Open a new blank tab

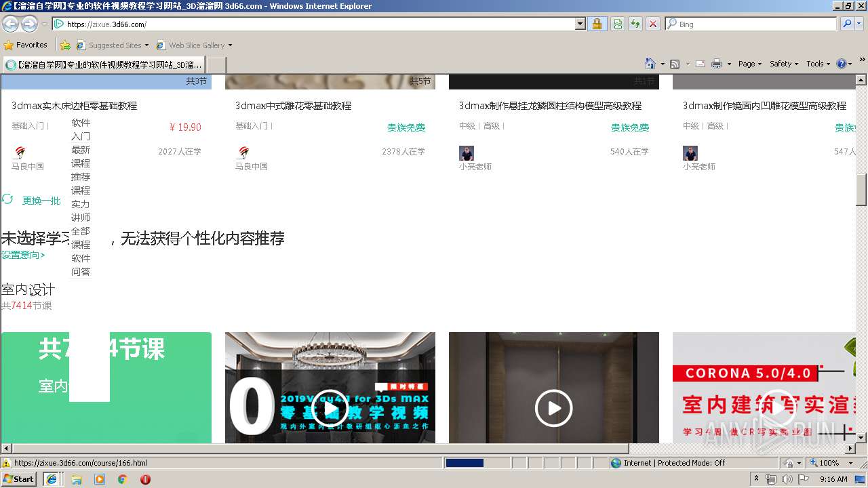[x=216, y=65]
